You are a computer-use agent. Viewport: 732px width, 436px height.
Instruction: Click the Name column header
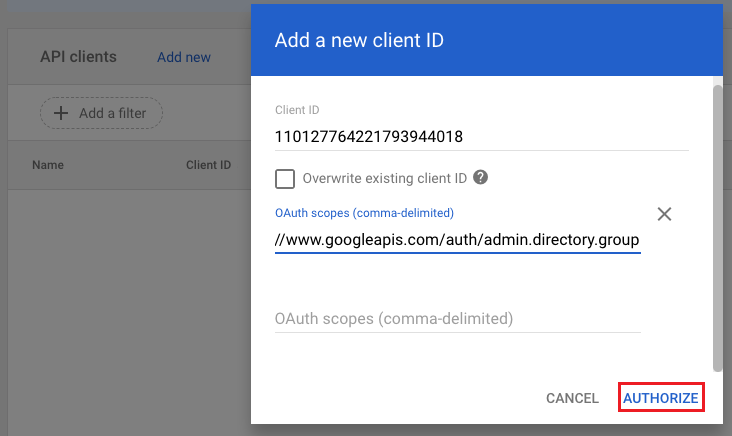(x=48, y=165)
